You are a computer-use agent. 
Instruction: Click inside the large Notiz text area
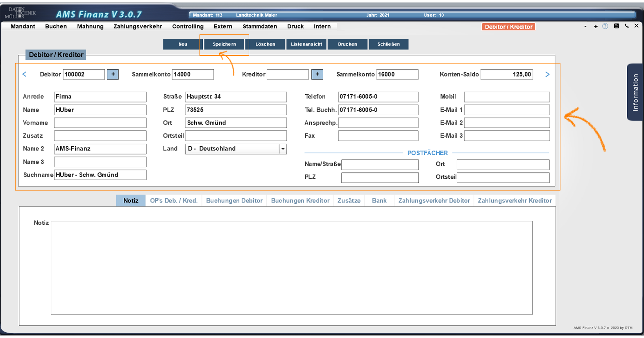(291, 268)
